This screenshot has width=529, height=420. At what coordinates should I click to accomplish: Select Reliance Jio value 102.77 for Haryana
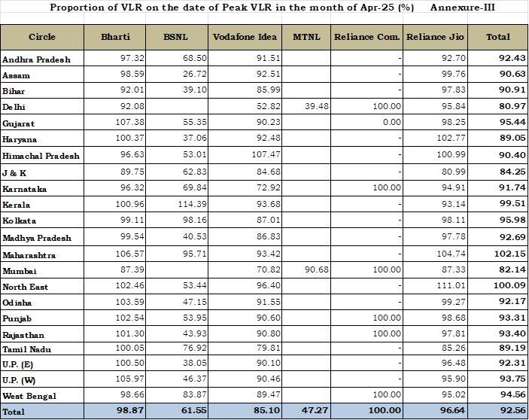coord(451,138)
